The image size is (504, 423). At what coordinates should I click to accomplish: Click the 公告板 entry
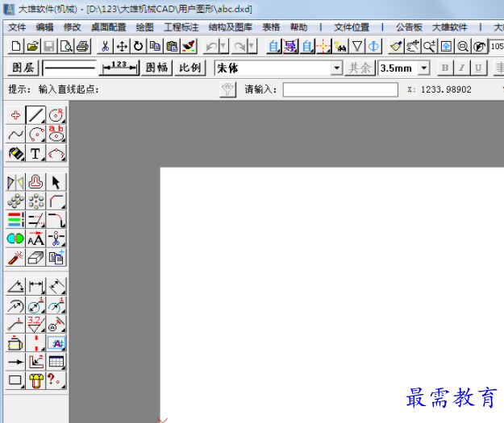[409, 27]
